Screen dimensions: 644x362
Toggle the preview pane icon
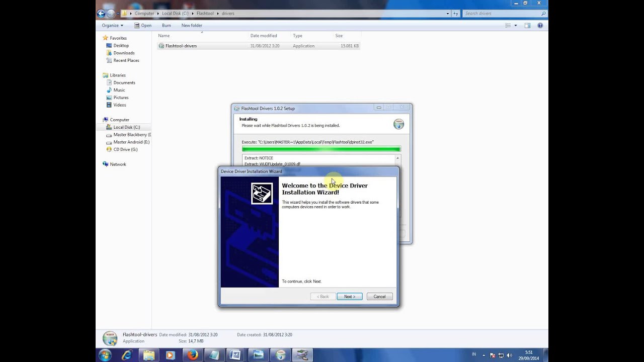pyautogui.click(x=527, y=25)
